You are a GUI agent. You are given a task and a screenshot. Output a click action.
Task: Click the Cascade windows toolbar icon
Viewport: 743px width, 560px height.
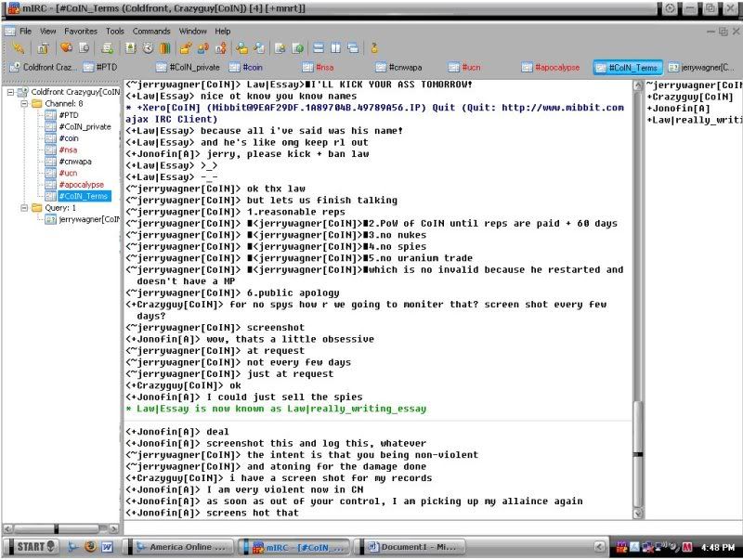click(353, 47)
